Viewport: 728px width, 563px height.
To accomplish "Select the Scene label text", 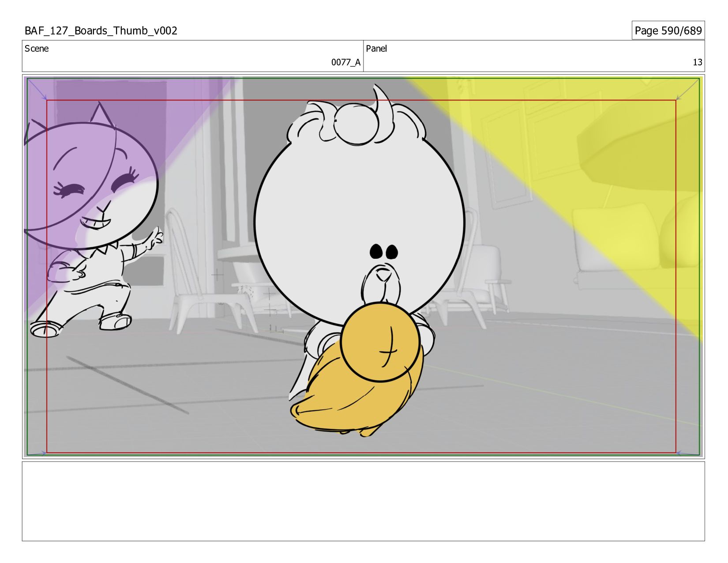I will tap(37, 49).
